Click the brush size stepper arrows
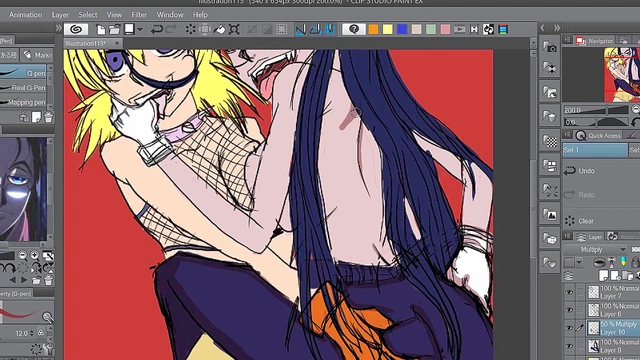The width and height of the screenshot is (640, 360). tap(32, 333)
